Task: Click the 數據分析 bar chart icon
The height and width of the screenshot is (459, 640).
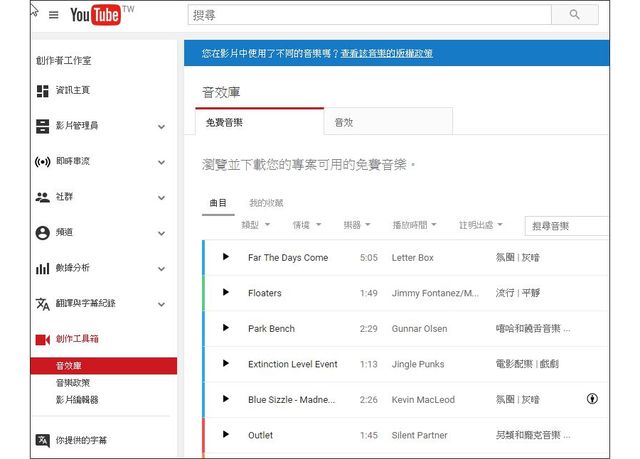Action: click(x=42, y=268)
